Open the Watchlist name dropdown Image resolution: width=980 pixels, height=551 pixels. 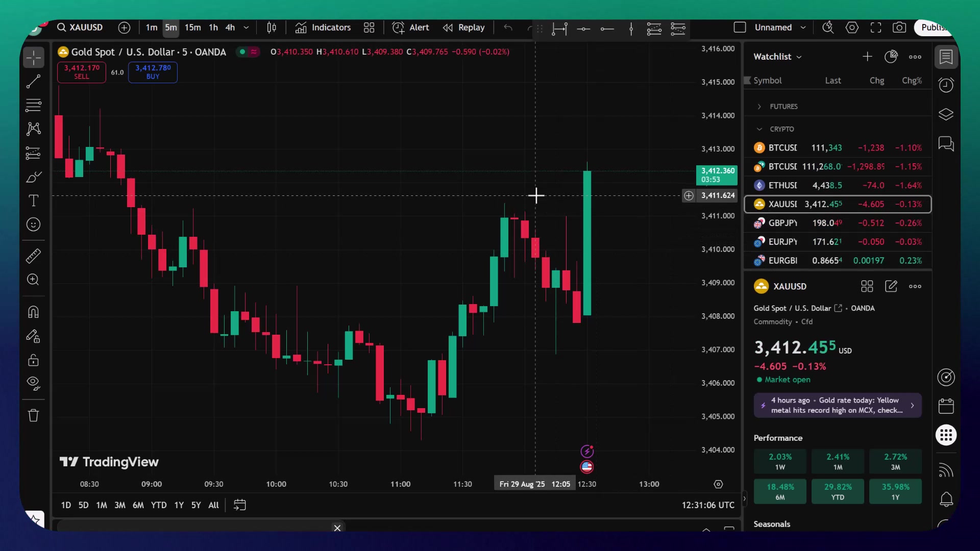point(777,57)
